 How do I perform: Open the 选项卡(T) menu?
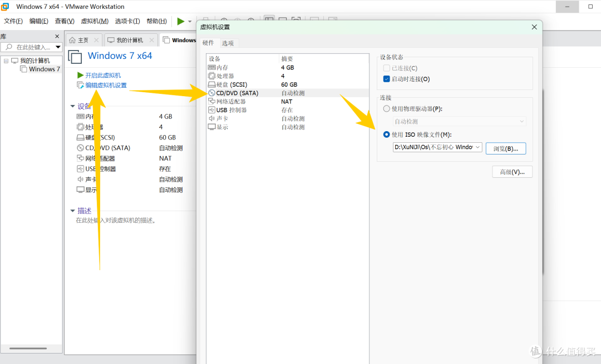(x=127, y=21)
